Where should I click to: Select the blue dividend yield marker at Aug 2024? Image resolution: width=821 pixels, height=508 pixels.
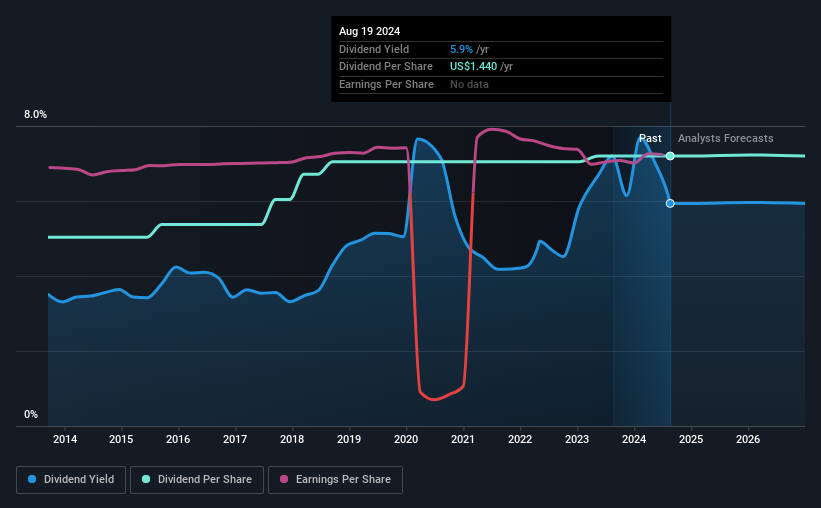(670, 203)
